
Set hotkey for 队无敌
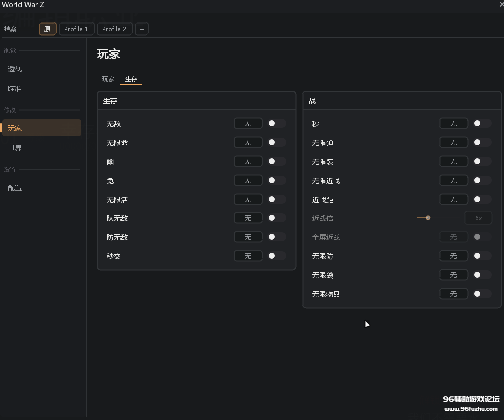[248, 218]
